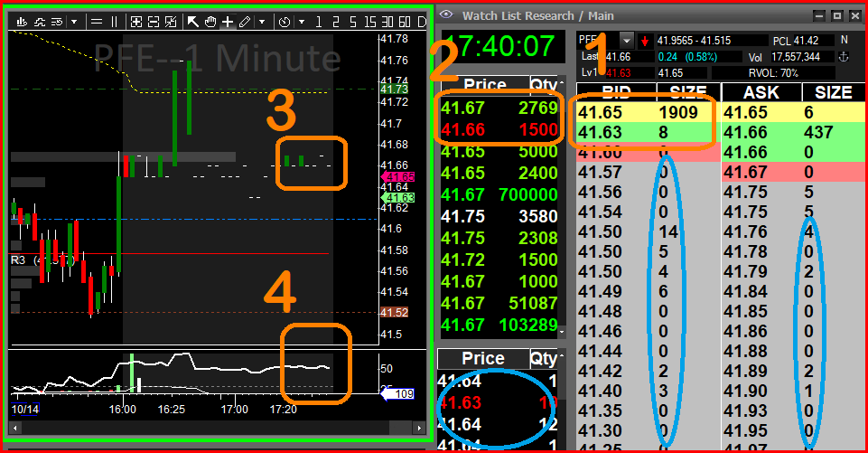Click the BID column header
Screen dimensions: 868x453
[616, 92]
